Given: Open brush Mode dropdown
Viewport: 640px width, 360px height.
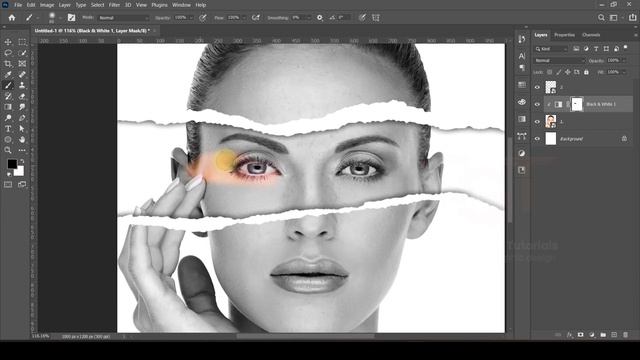Looking at the screenshot, I should [124, 18].
